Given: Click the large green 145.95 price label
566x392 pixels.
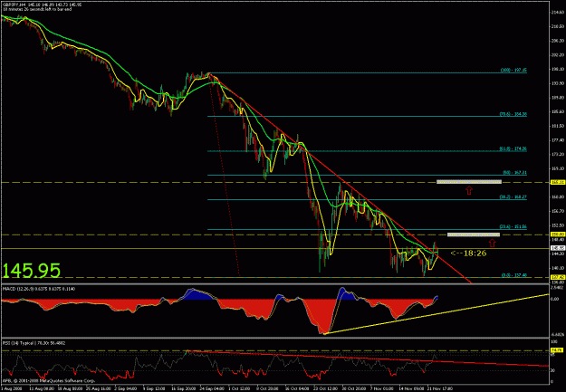Looking at the screenshot, I should coord(32,271).
